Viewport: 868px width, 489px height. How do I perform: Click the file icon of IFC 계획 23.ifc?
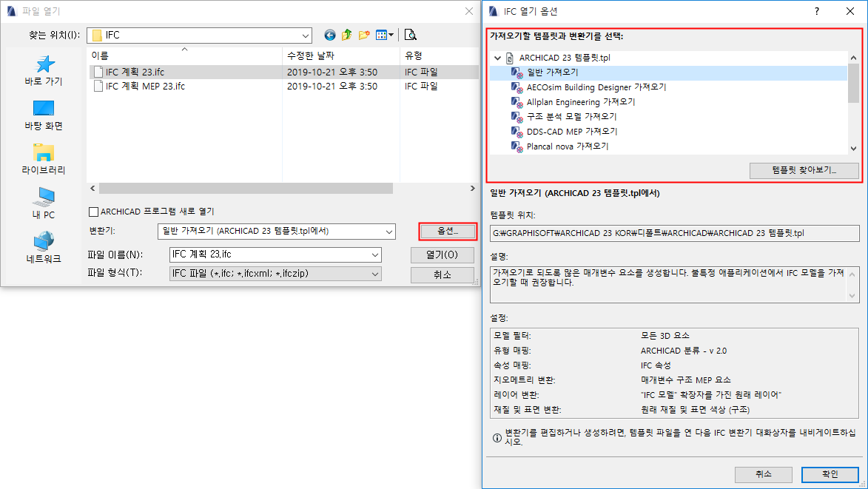[x=98, y=72]
